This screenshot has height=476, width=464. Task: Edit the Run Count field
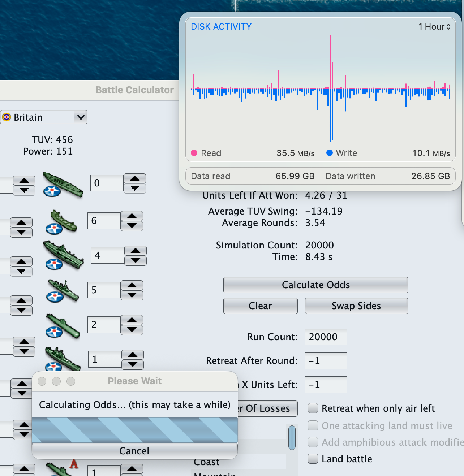(x=325, y=337)
